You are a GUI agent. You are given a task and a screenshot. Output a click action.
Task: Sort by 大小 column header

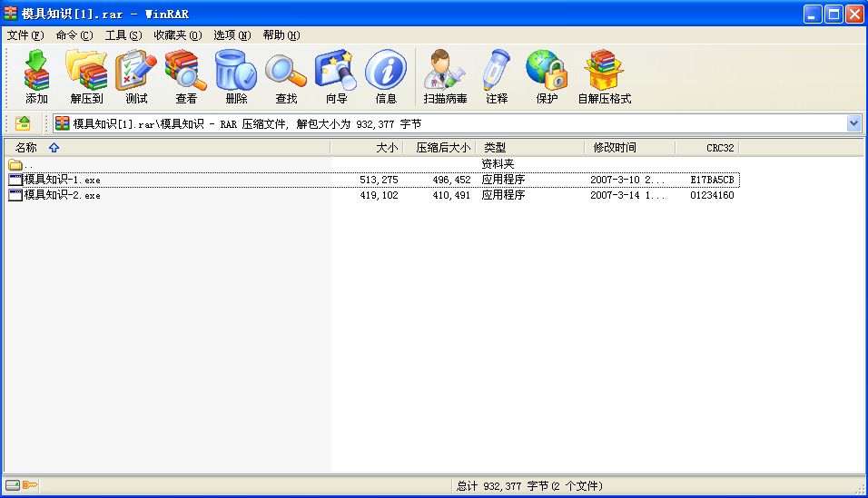click(x=367, y=148)
